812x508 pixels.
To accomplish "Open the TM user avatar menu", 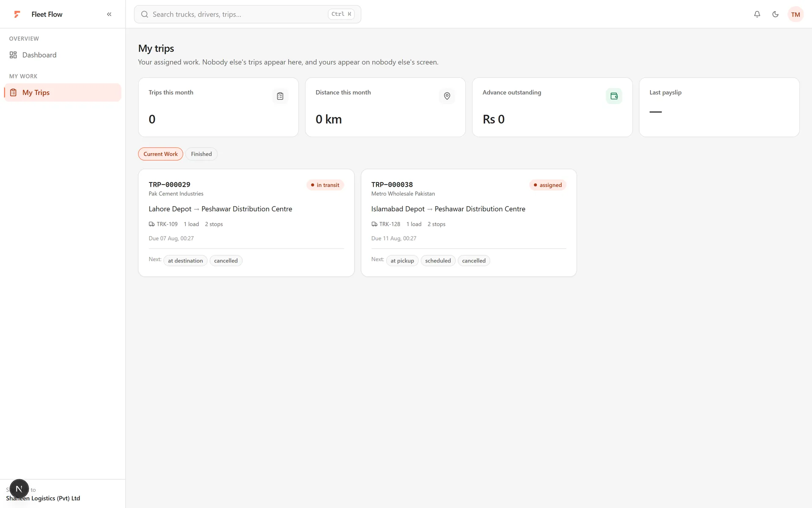I will point(796,14).
